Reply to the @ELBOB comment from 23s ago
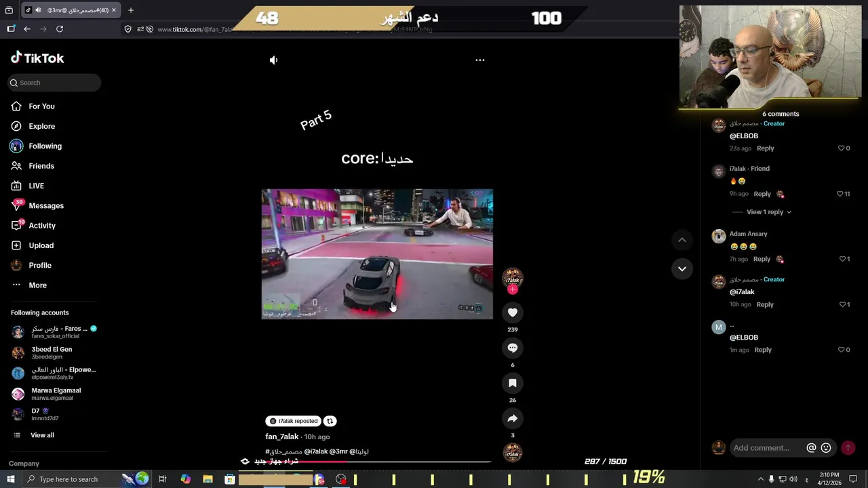Screen dimensions: 868x488 click(x=765, y=148)
